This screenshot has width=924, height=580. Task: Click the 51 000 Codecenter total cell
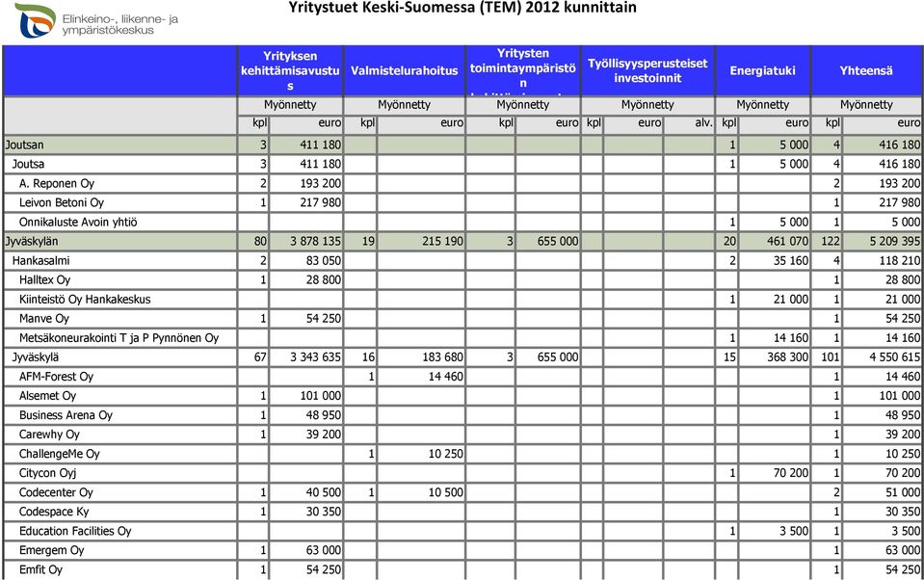tap(883, 492)
